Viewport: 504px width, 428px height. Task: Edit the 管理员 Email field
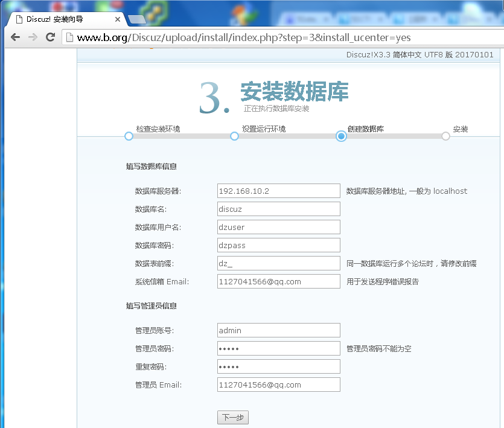tap(279, 385)
